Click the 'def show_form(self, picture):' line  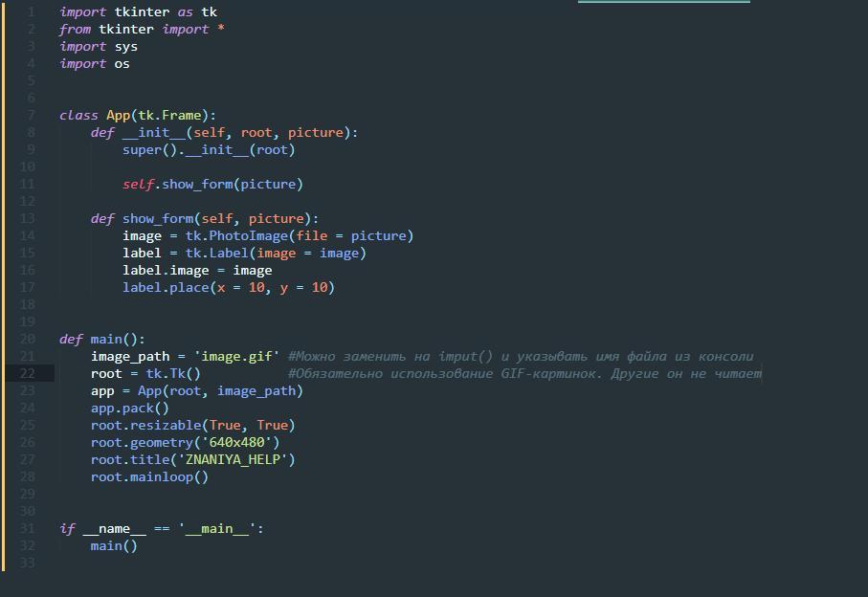[205, 218]
